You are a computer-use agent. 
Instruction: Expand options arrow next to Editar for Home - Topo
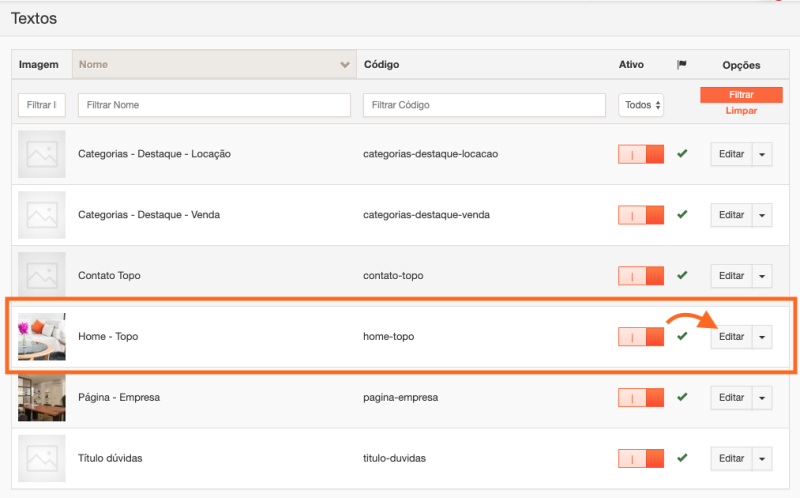(762, 337)
